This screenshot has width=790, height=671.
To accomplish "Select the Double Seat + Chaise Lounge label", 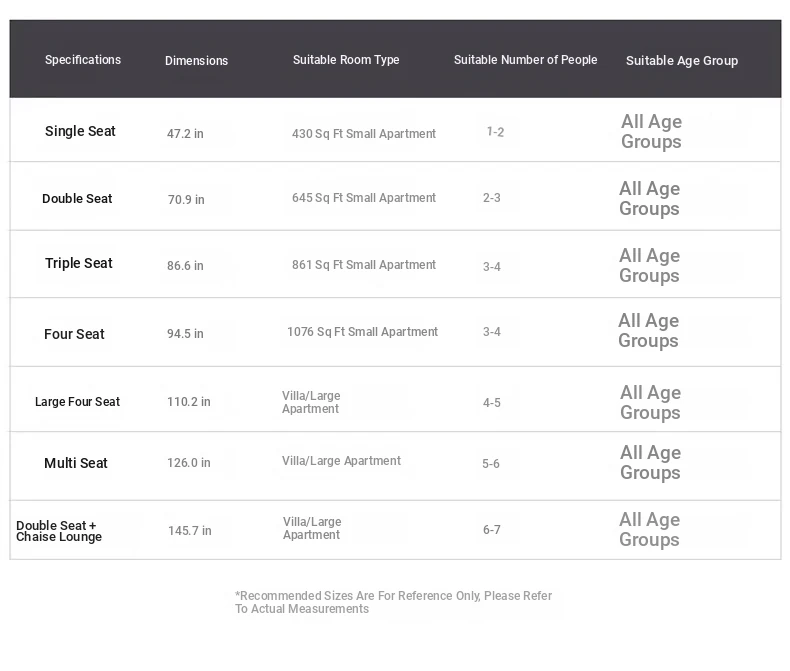I will pos(59,531).
